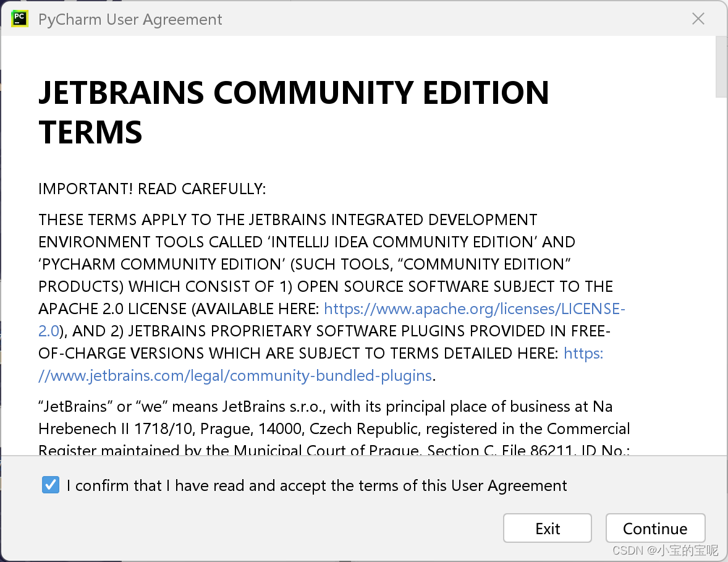Viewport: 728px width, 562px height.
Task: Open the community-bundled-plugins legal link
Action: pos(235,375)
